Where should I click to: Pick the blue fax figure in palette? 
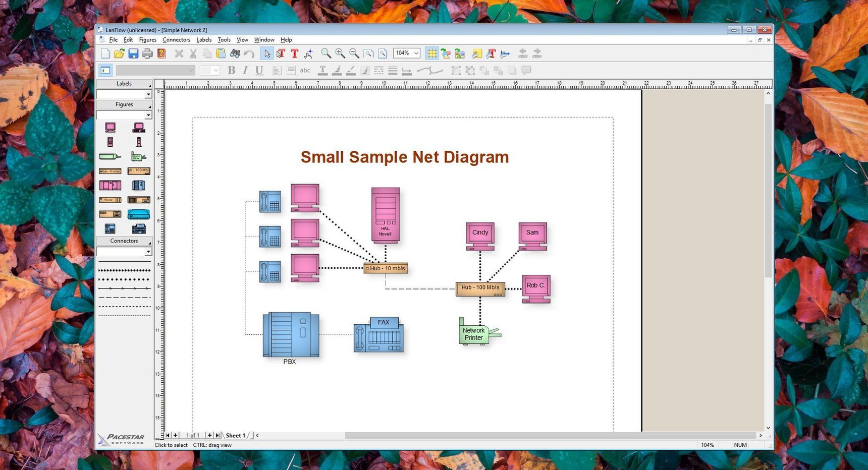[x=139, y=229]
